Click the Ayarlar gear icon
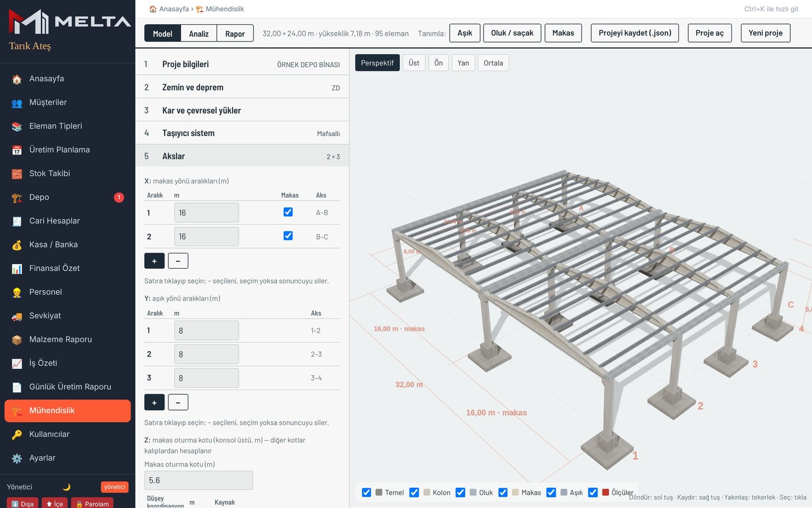The height and width of the screenshot is (508, 812). (x=17, y=458)
